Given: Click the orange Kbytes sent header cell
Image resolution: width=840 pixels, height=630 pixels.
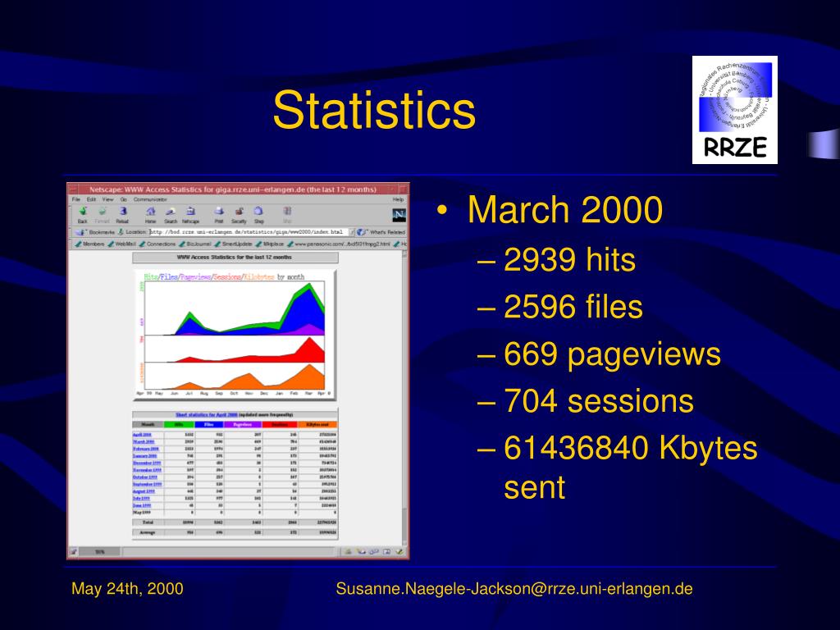Looking at the screenshot, I should [317, 424].
